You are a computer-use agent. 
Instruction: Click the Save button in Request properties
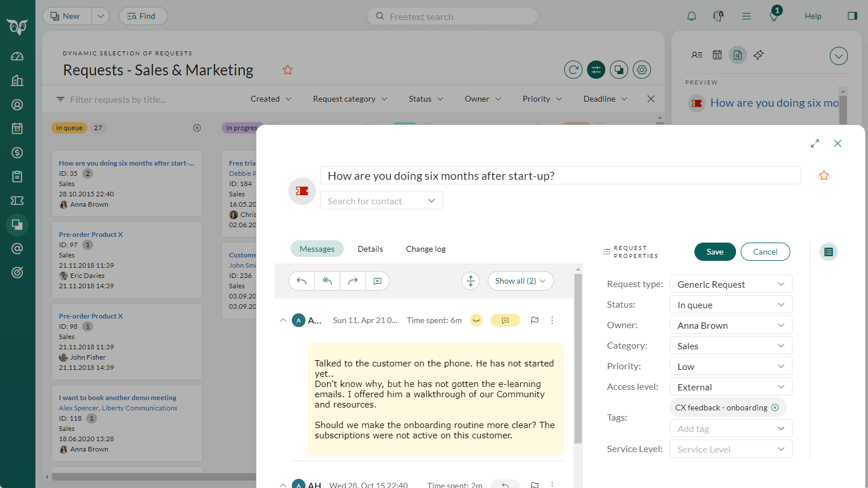[x=715, y=252]
